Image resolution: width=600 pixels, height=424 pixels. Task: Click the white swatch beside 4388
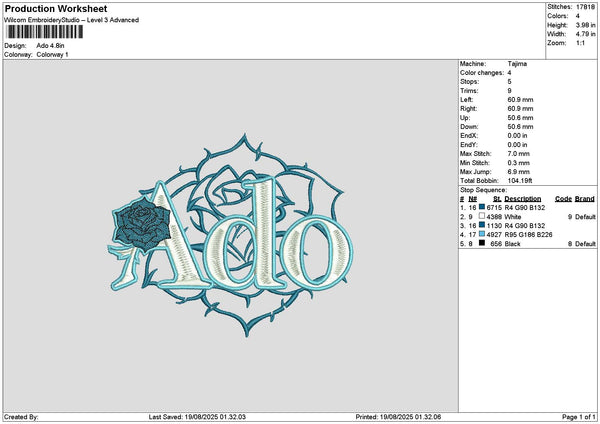pyautogui.click(x=482, y=216)
